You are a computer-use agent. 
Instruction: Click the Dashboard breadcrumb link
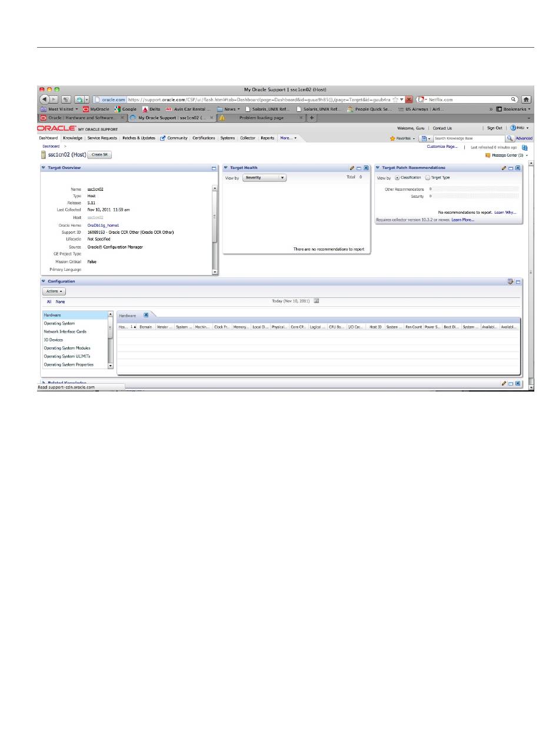click(x=51, y=146)
